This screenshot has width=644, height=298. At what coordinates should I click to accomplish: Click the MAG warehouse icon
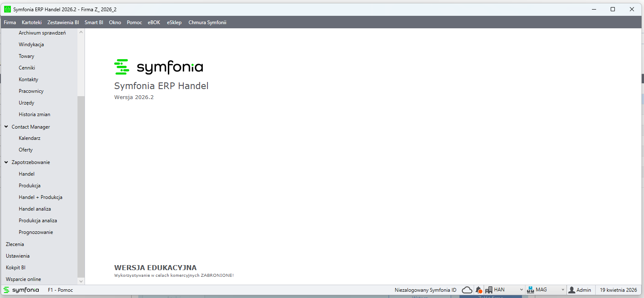pyautogui.click(x=530, y=290)
